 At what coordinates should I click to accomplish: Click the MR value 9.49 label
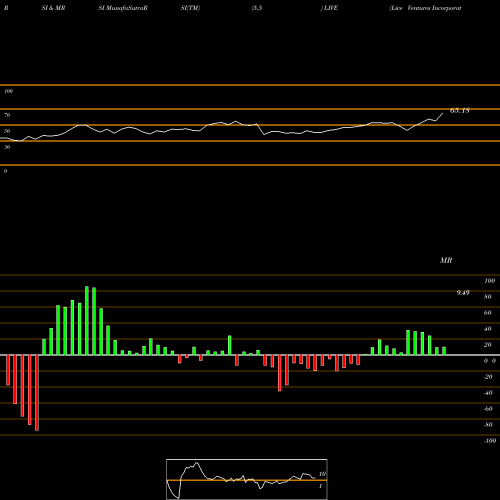[x=463, y=293]
